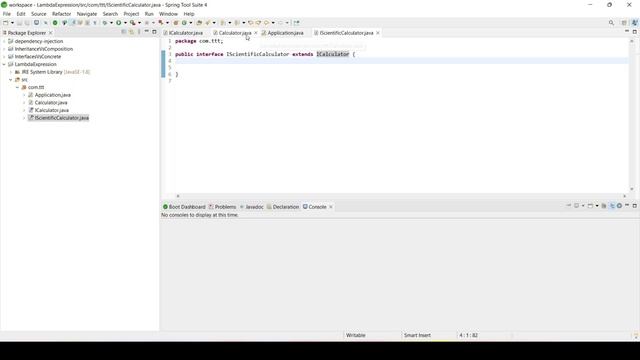640x360 pixels.
Task: Select IScientificCalculator.java in Package Explorer
Action: pos(59,118)
